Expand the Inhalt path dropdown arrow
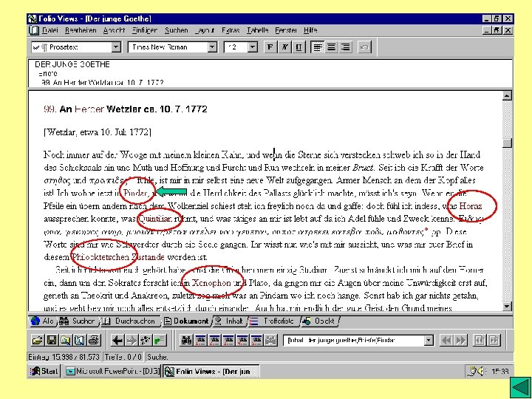 (429, 340)
